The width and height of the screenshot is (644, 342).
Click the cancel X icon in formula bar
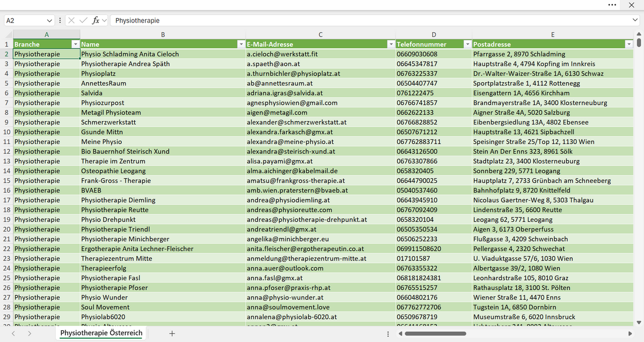point(71,20)
